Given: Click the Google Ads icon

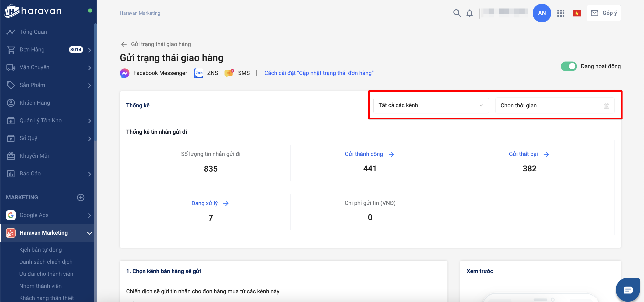Looking at the screenshot, I should (11, 215).
